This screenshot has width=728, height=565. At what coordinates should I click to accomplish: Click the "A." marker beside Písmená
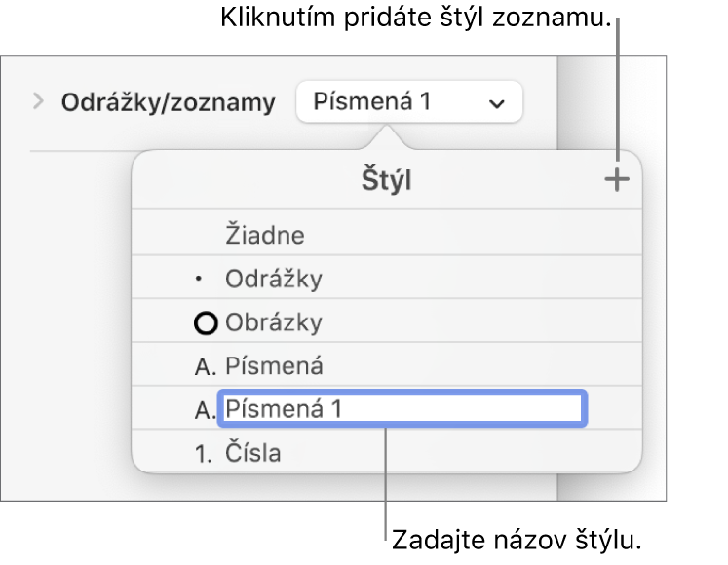(x=205, y=366)
